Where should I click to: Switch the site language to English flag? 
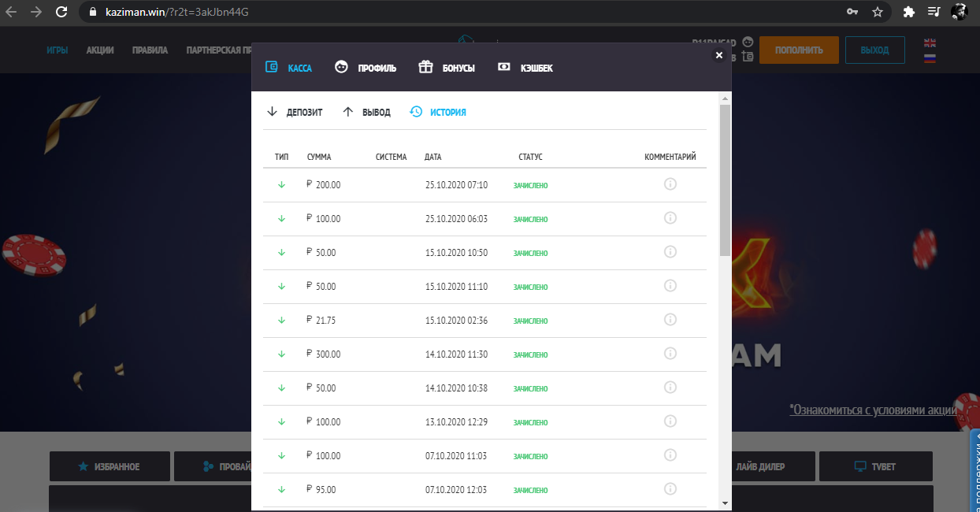pyautogui.click(x=930, y=43)
